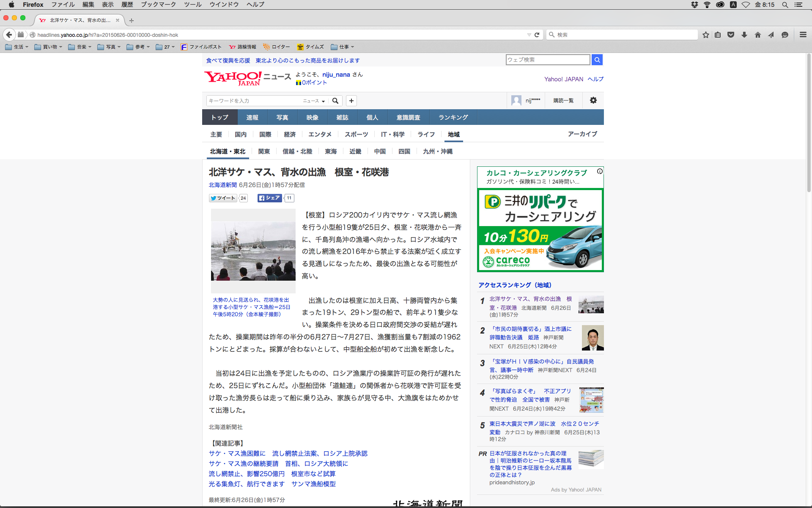Tweet this article with Twitter button
This screenshot has width=812, height=508.
click(223, 198)
